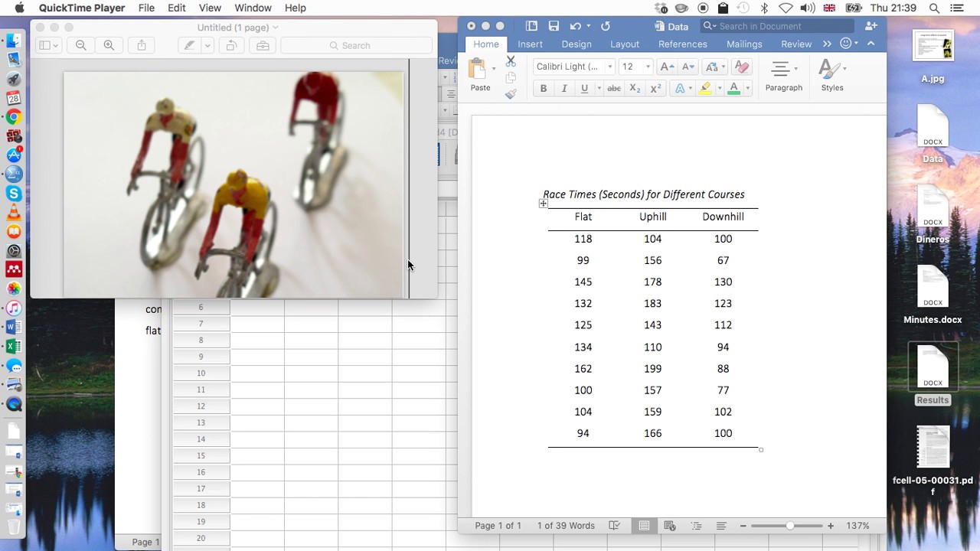Click the Page 1 of 1 indicator
The width and height of the screenshot is (980, 551).
click(498, 526)
